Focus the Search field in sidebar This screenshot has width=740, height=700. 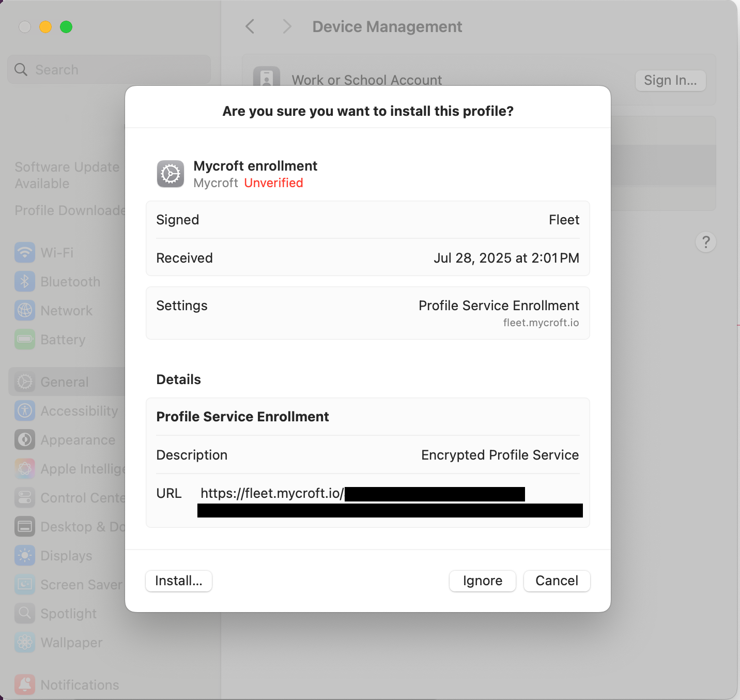[109, 69]
